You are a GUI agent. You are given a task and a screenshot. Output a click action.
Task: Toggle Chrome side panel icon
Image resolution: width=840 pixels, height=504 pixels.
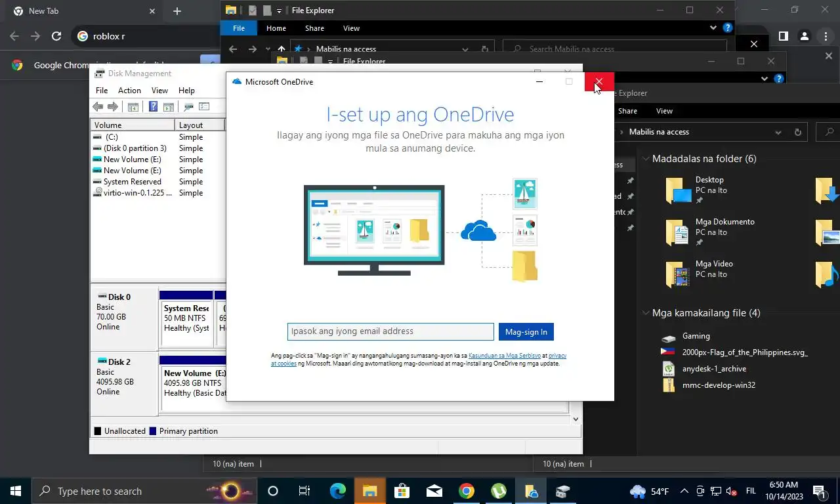(783, 36)
